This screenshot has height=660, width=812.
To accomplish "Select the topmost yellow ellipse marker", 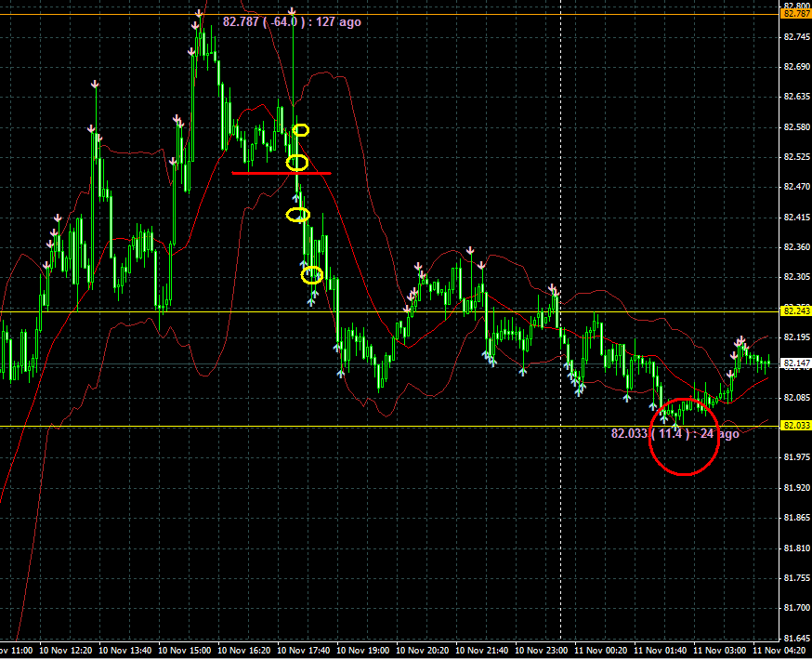I will coord(301,129).
